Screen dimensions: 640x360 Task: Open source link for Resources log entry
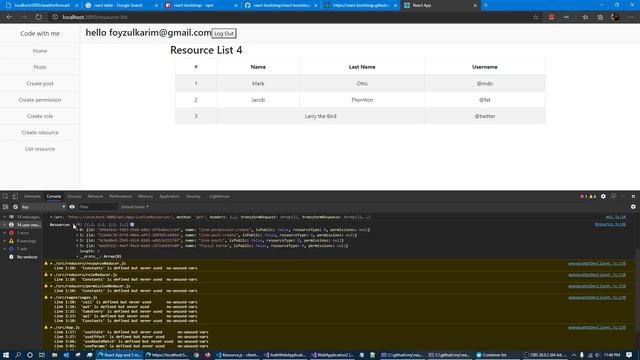[x=610, y=224]
